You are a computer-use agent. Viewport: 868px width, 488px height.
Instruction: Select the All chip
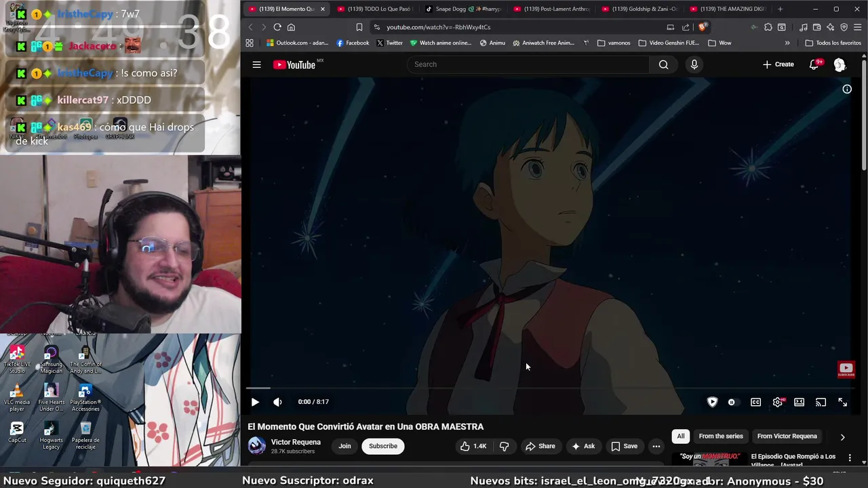coord(681,436)
